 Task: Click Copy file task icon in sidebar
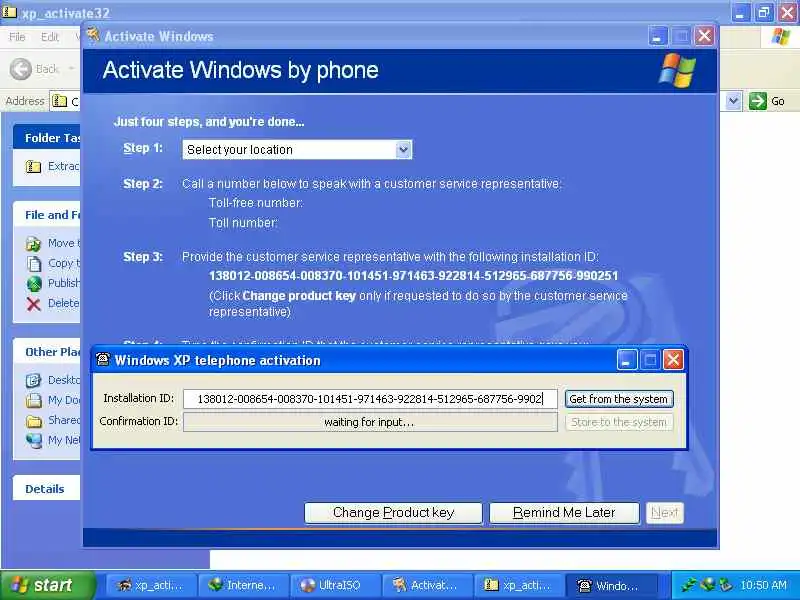coord(34,263)
